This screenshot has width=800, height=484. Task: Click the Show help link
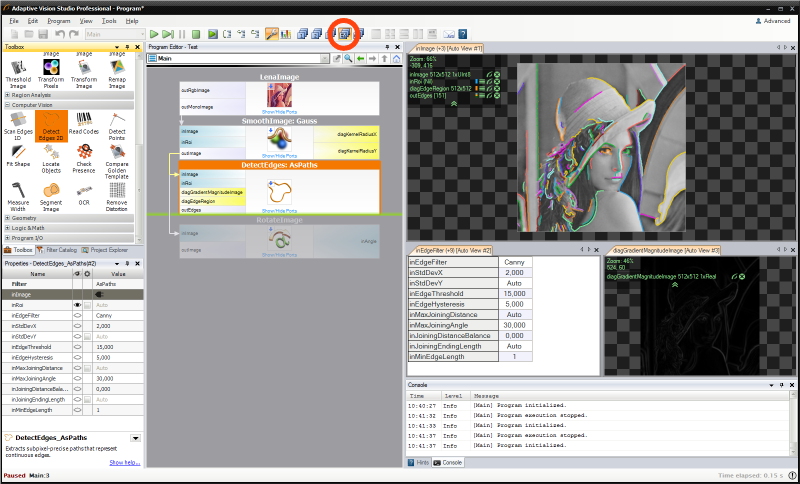pos(124,462)
